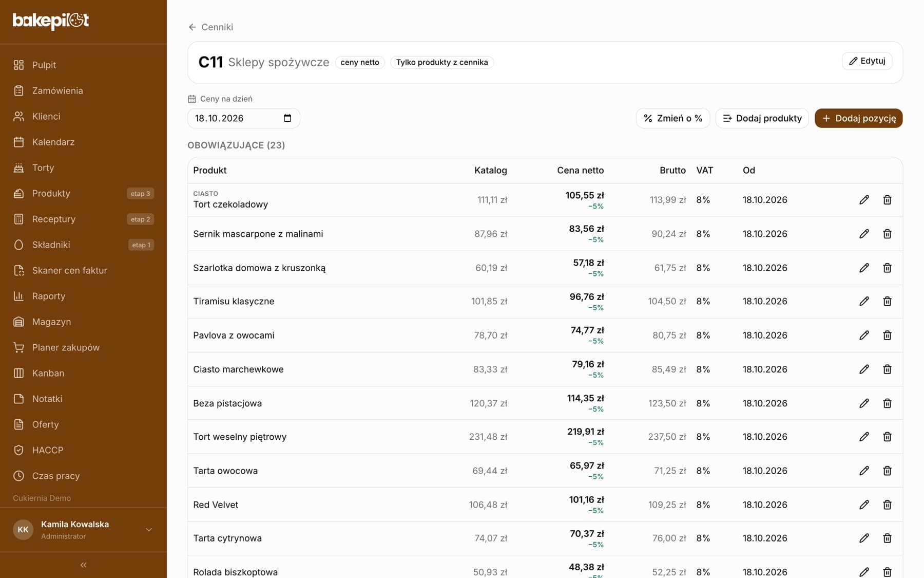Open the calendar picker in date field
This screenshot has width=924, height=578.
tap(287, 118)
